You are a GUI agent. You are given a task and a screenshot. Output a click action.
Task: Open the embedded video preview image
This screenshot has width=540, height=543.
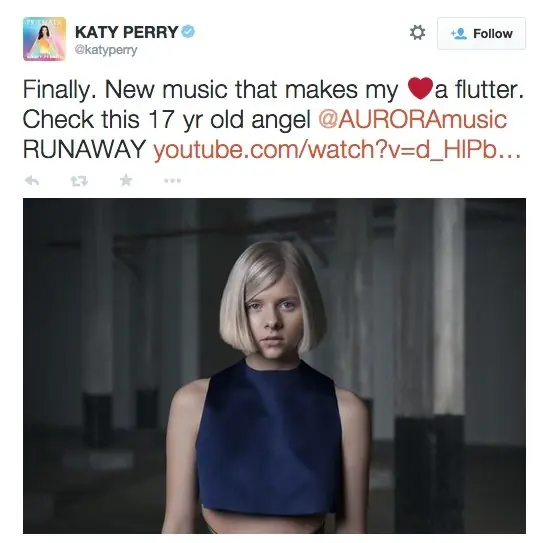(274, 366)
